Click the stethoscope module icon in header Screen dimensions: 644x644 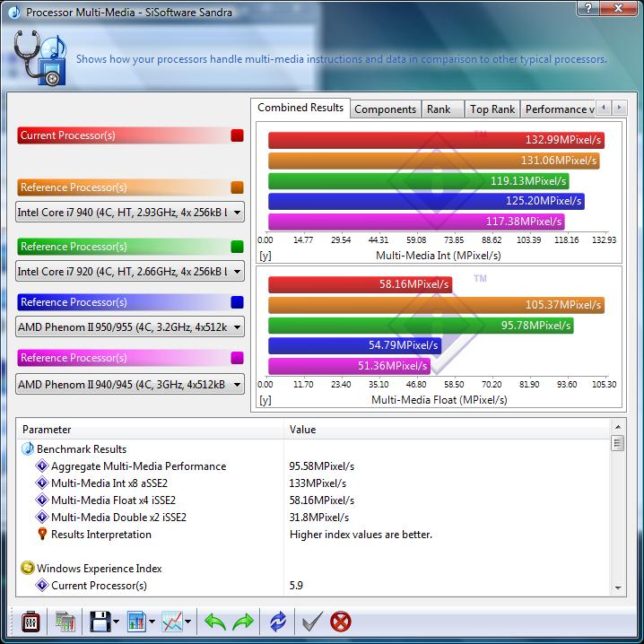39,58
